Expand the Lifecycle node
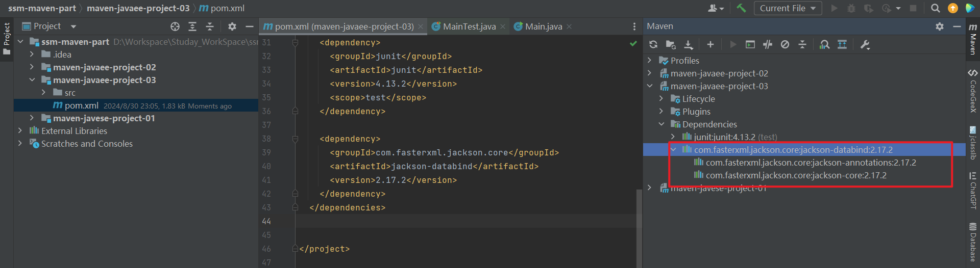The height and width of the screenshot is (268, 980). coord(661,98)
